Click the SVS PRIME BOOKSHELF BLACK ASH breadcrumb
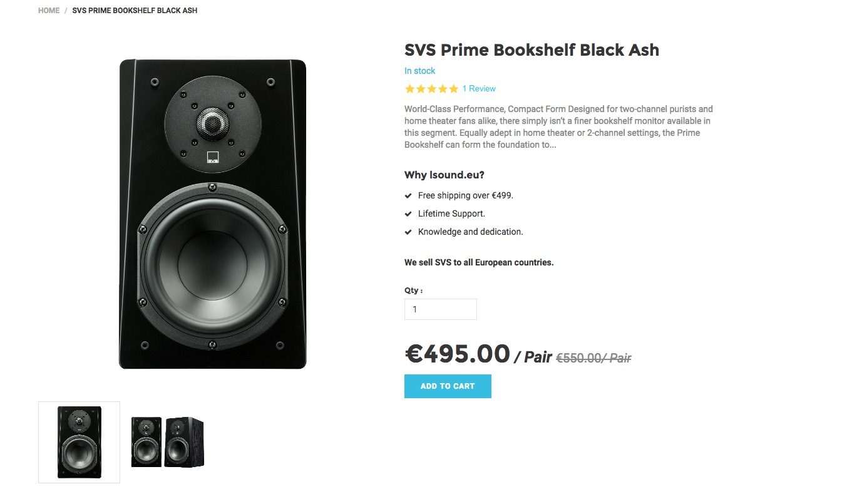The width and height of the screenshot is (842, 504). [x=135, y=11]
